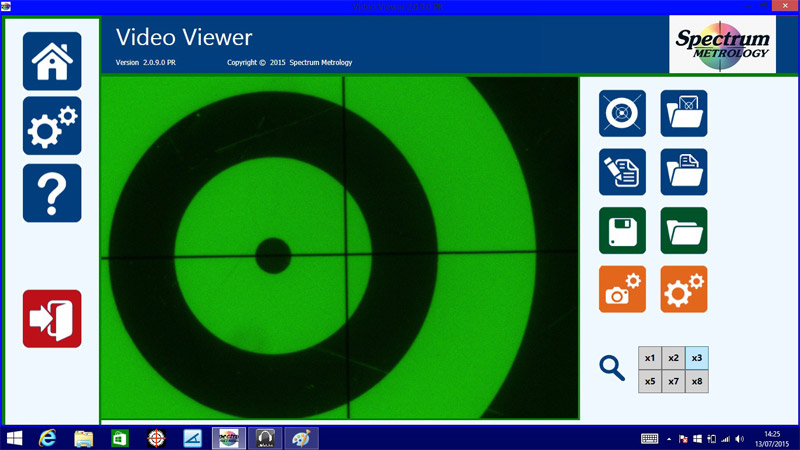Screen dimensions: 800x450
Task: Launch Internet Explorer from taskbar
Action: 47,438
